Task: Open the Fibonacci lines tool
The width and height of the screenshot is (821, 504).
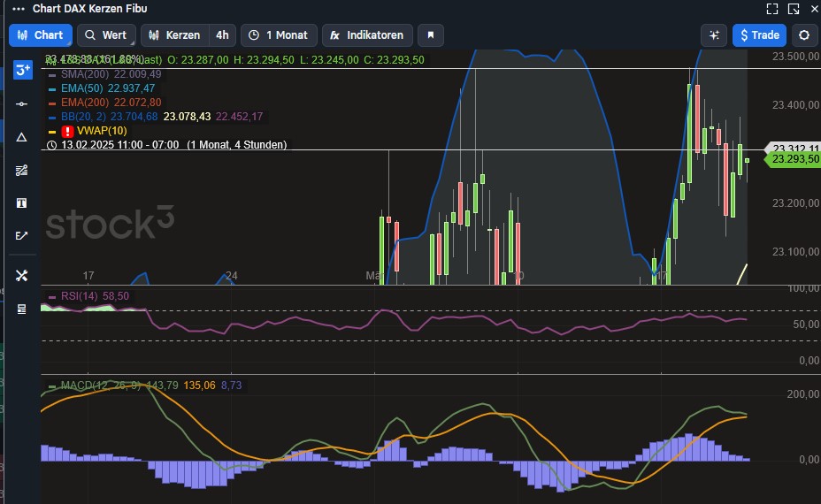Action: 22,170
